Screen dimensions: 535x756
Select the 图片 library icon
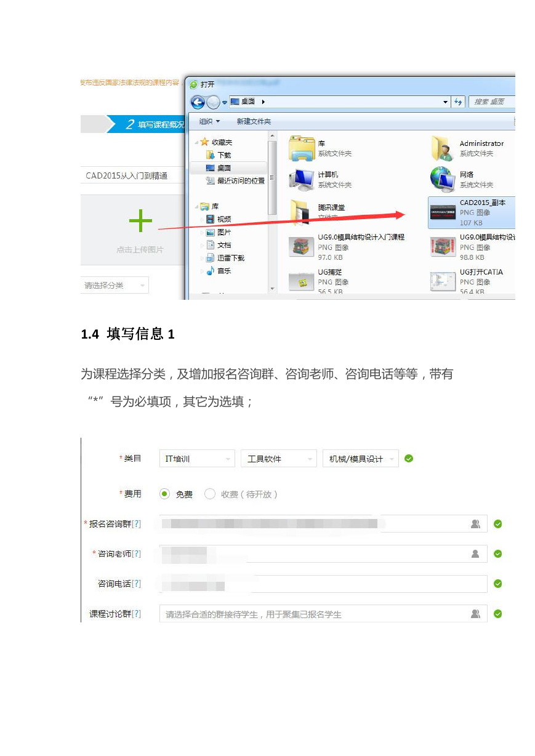point(211,232)
